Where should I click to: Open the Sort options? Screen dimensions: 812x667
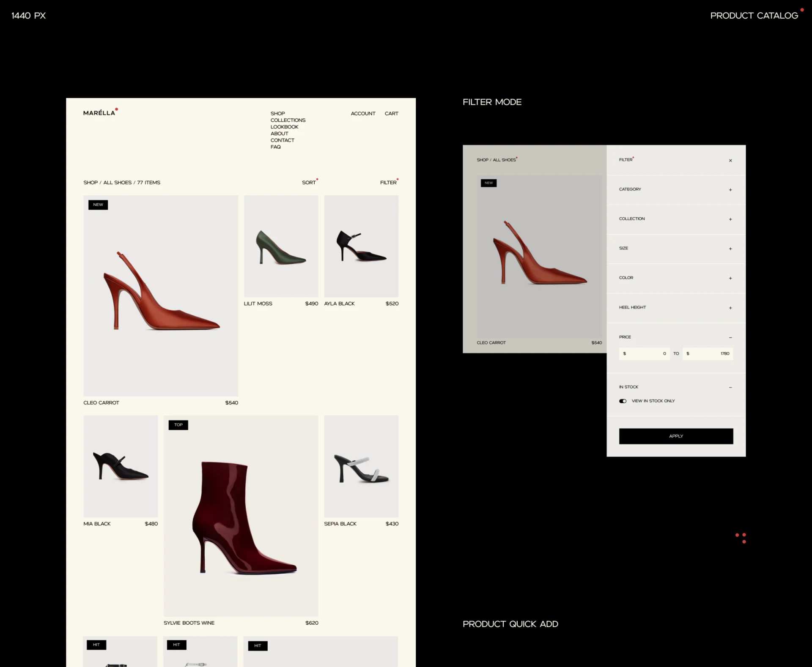pos(310,182)
